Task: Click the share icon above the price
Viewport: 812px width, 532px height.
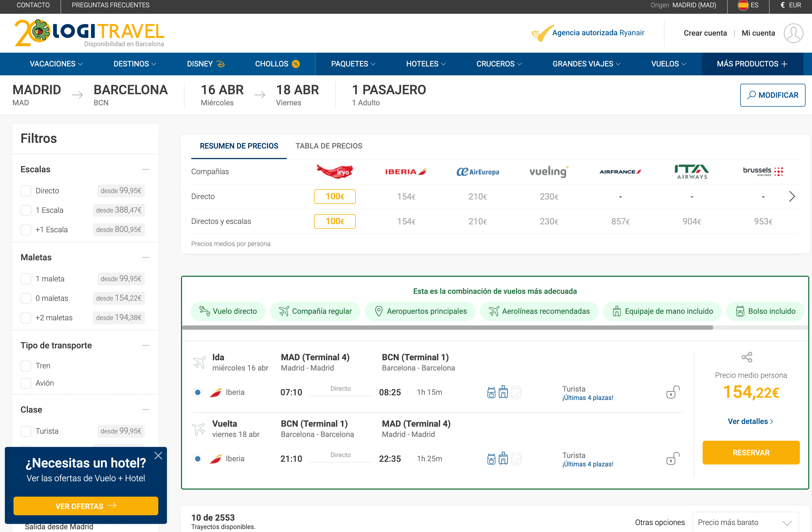Action: [746, 357]
